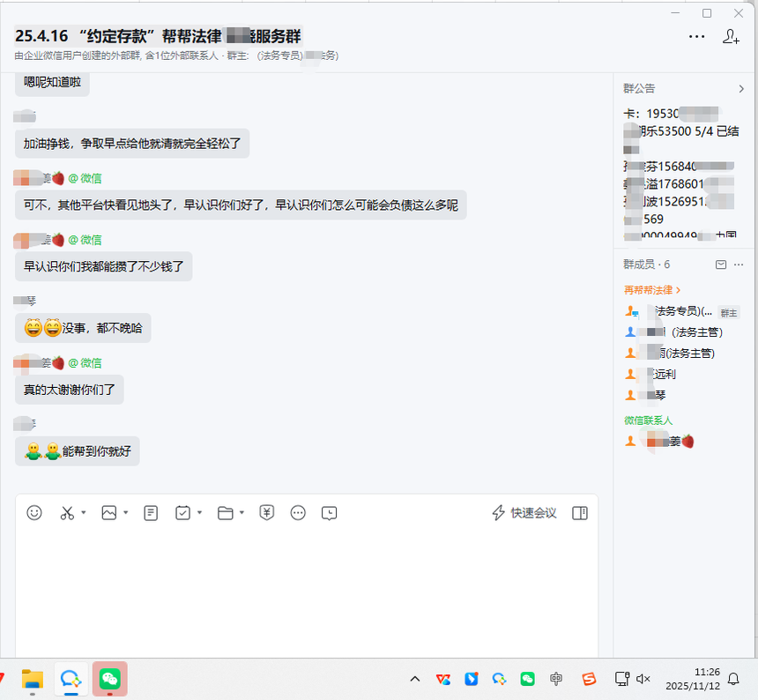Expand the file folder dropdown arrow
The width and height of the screenshot is (758, 700).
242,512
